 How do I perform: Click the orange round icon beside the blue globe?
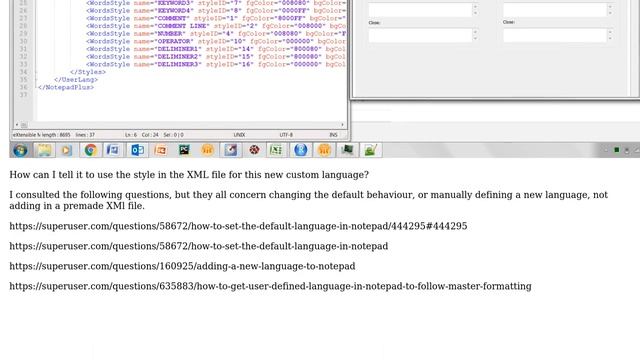tap(324, 150)
